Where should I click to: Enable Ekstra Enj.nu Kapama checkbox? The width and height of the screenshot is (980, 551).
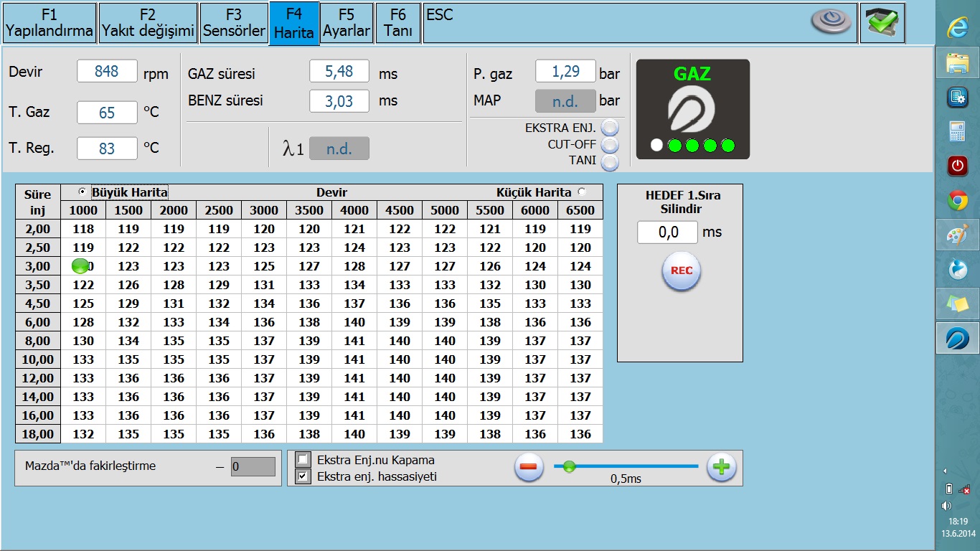tap(303, 460)
